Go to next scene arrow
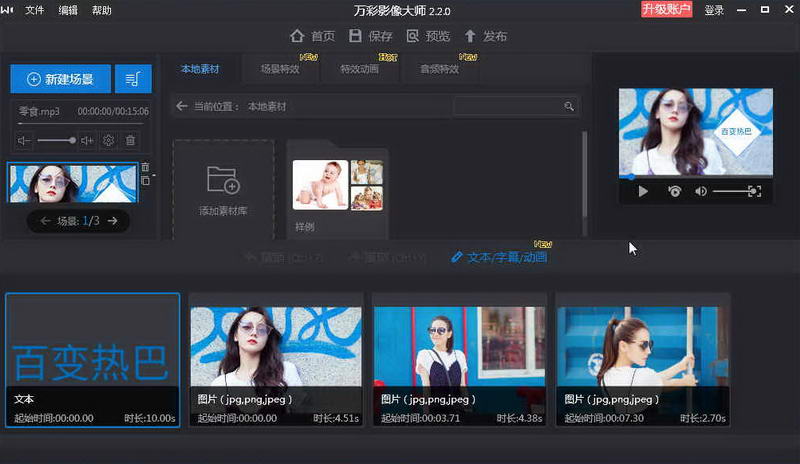 coord(112,221)
